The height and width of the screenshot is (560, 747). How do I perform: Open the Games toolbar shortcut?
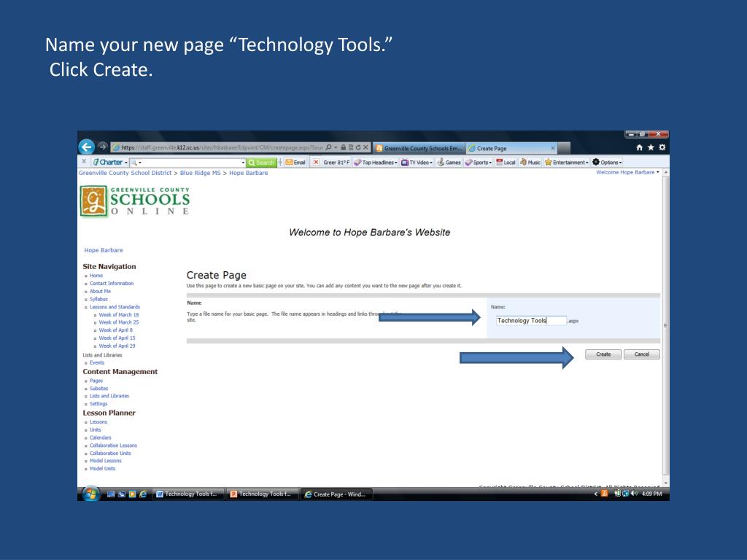[x=449, y=162]
